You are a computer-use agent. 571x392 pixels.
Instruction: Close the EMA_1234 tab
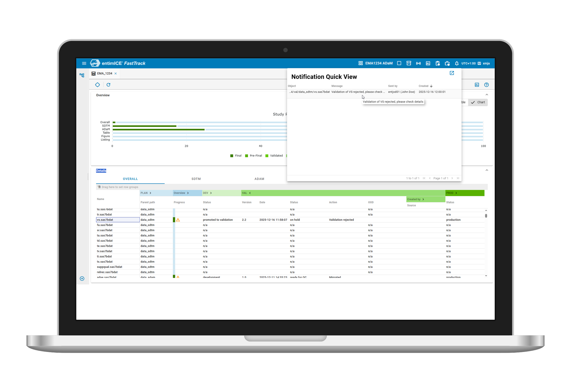click(116, 73)
